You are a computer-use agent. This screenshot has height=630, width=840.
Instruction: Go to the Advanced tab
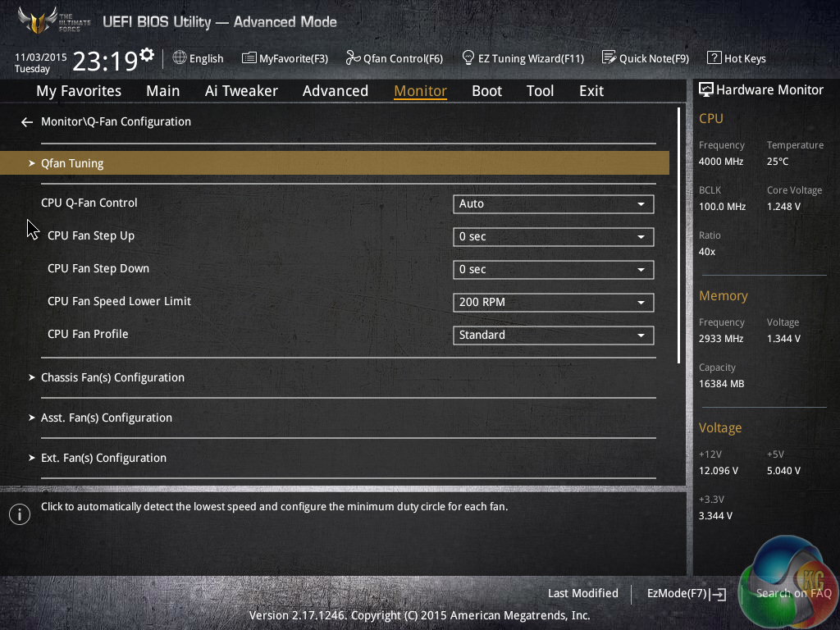(x=336, y=91)
